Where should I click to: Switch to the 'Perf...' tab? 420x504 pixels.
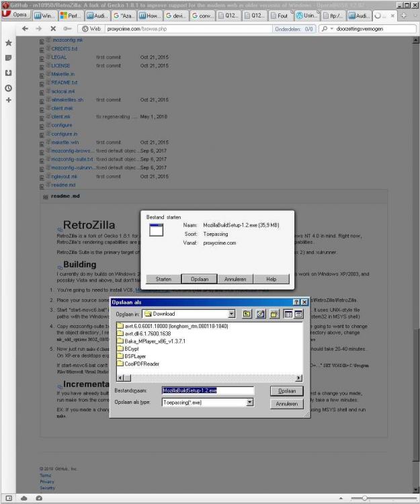71,15
